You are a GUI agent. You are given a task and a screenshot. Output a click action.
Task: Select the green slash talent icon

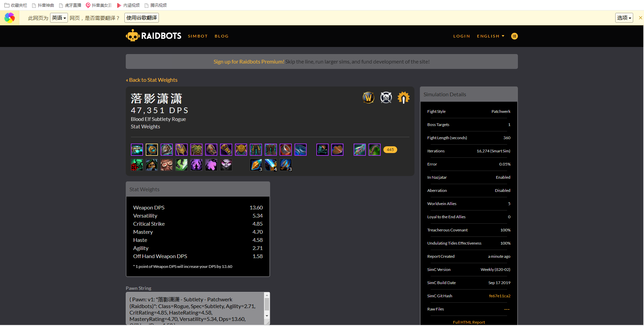[x=182, y=165]
